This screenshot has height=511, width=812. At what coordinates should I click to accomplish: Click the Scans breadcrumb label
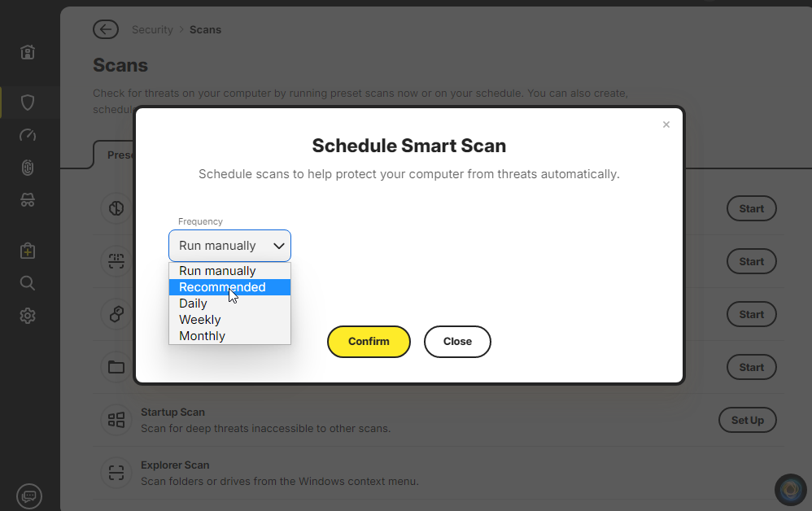coord(205,29)
